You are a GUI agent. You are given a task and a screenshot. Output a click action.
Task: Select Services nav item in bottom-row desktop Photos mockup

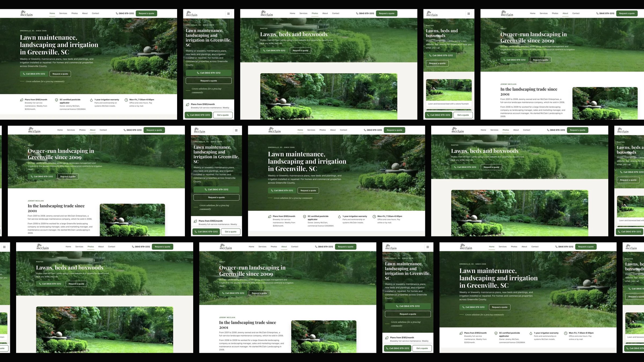[79, 247]
